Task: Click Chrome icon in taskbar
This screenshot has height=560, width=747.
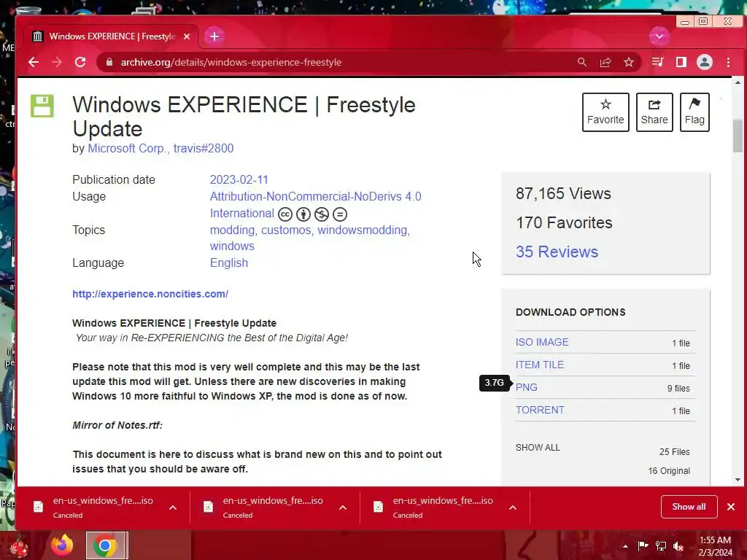Action: pos(105,545)
